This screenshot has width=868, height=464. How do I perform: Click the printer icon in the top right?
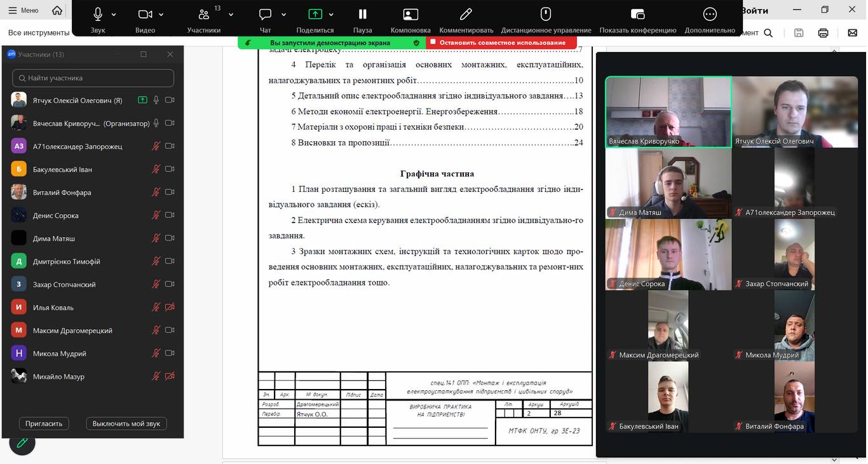coord(824,33)
